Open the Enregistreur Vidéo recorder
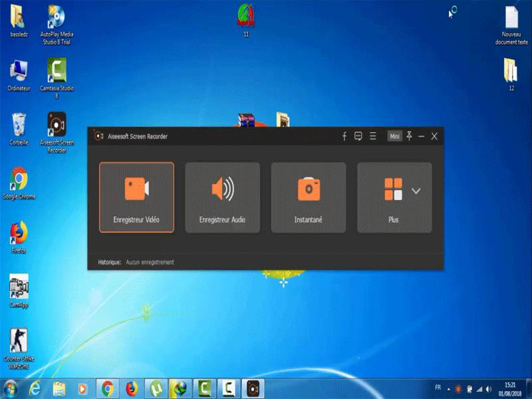Viewport: 532px width, 399px height. [x=136, y=197]
